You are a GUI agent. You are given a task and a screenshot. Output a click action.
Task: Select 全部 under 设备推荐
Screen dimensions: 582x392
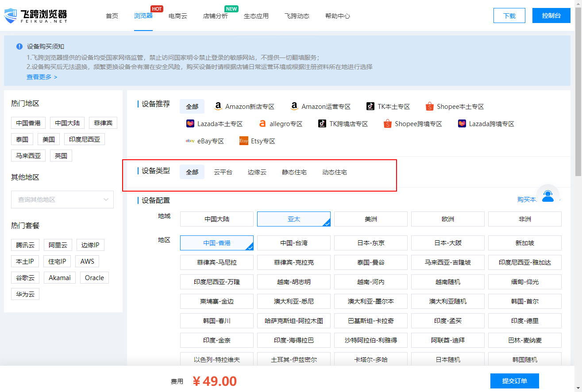(192, 107)
